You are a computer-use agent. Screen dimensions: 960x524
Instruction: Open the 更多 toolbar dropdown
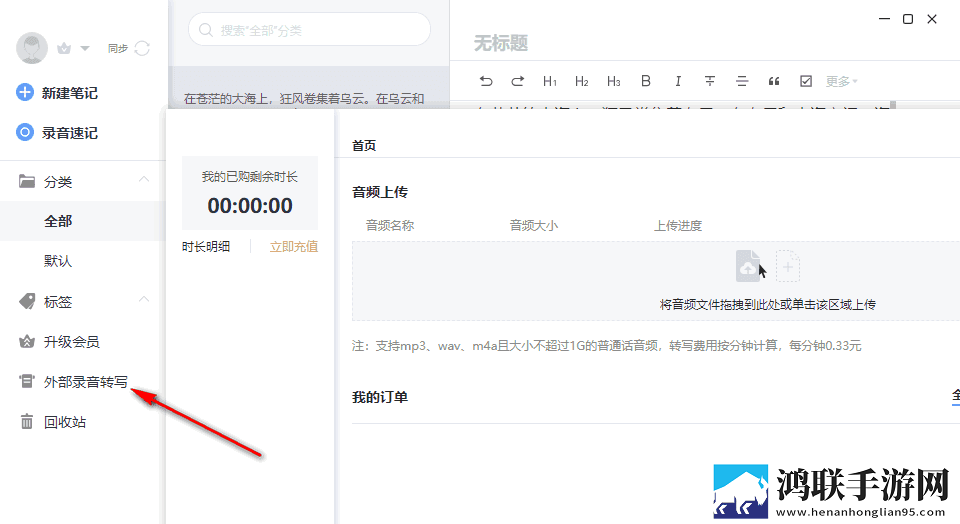(841, 81)
